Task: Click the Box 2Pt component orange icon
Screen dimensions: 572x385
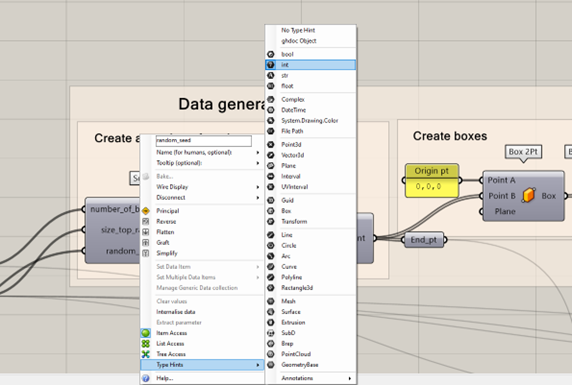Action: [529, 196]
